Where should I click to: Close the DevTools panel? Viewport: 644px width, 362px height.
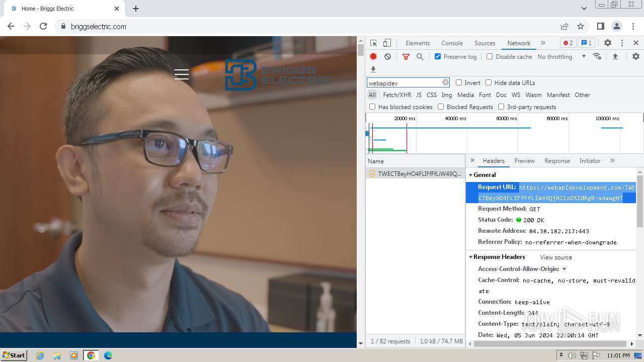point(636,43)
